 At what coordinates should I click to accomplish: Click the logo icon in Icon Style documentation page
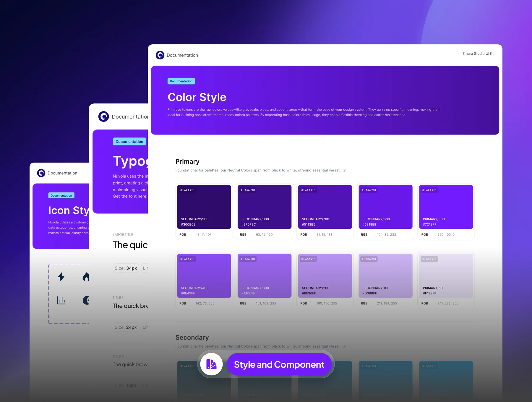[x=41, y=173]
